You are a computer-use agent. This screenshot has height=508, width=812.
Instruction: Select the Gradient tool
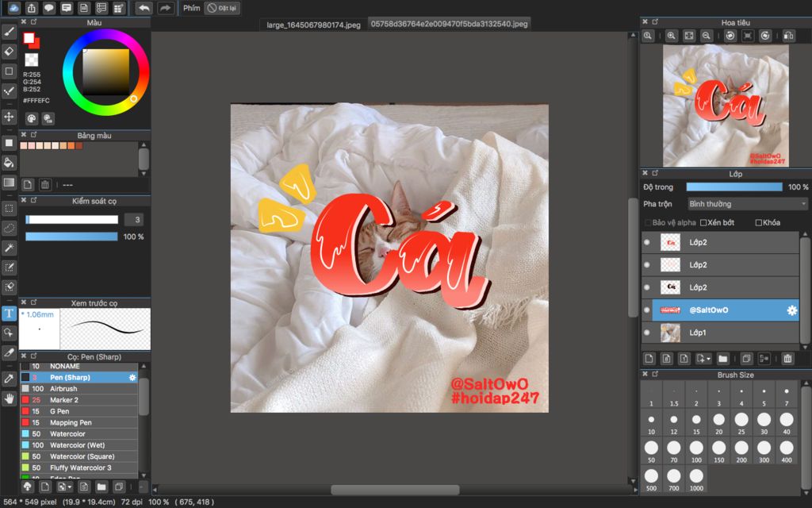pos(9,183)
